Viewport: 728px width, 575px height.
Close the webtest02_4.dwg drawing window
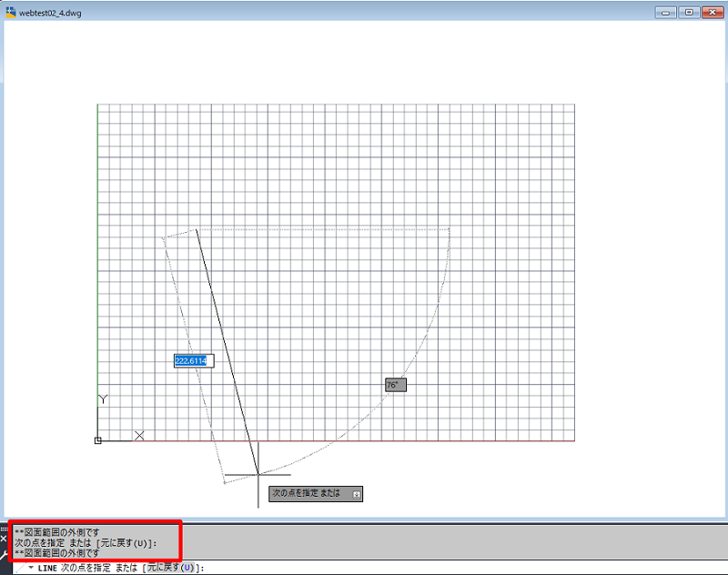713,13
